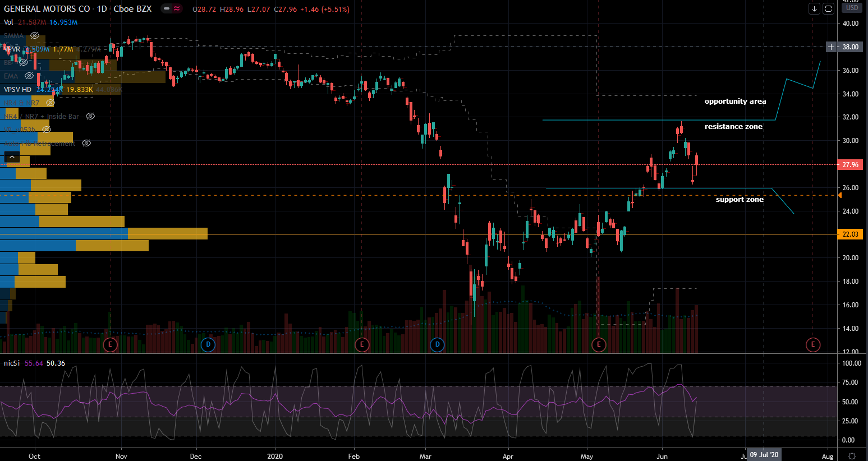868x461 pixels.
Task: Click the fullscreen pane button beside USD
Action: (x=828, y=9)
